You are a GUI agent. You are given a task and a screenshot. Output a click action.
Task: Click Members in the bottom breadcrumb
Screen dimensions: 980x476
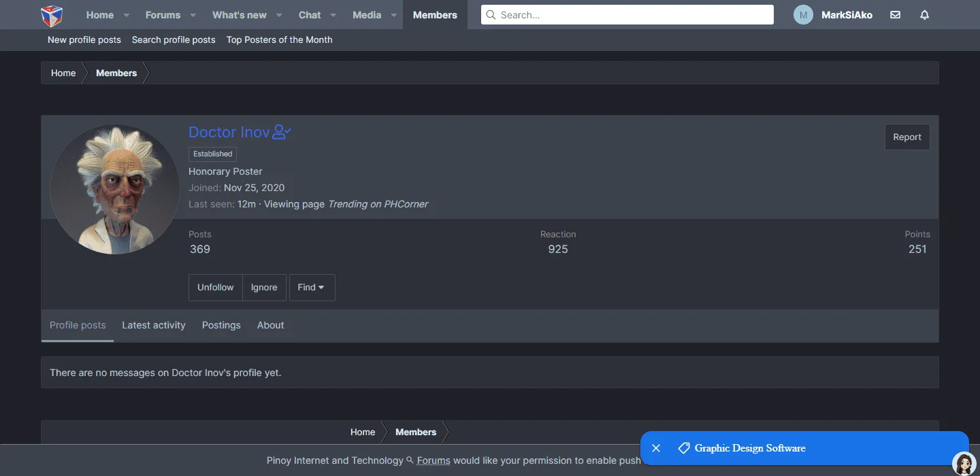(416, 432)
